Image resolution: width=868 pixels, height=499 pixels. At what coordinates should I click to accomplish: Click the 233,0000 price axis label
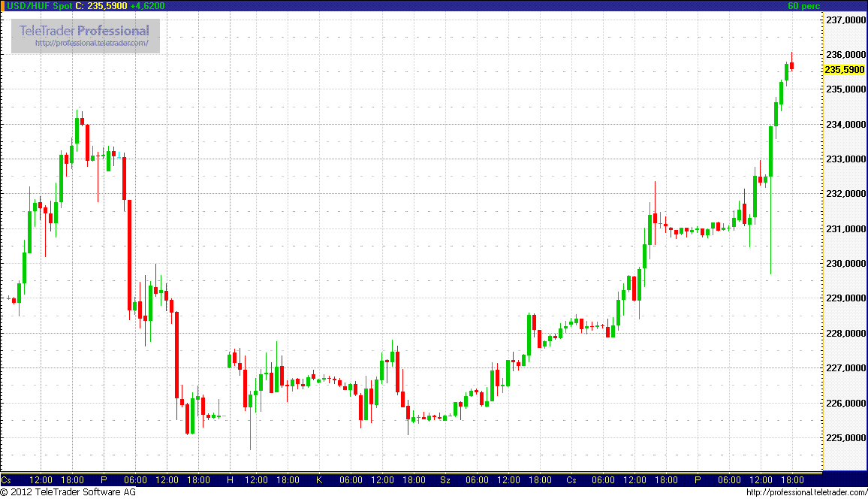(846, 159)
